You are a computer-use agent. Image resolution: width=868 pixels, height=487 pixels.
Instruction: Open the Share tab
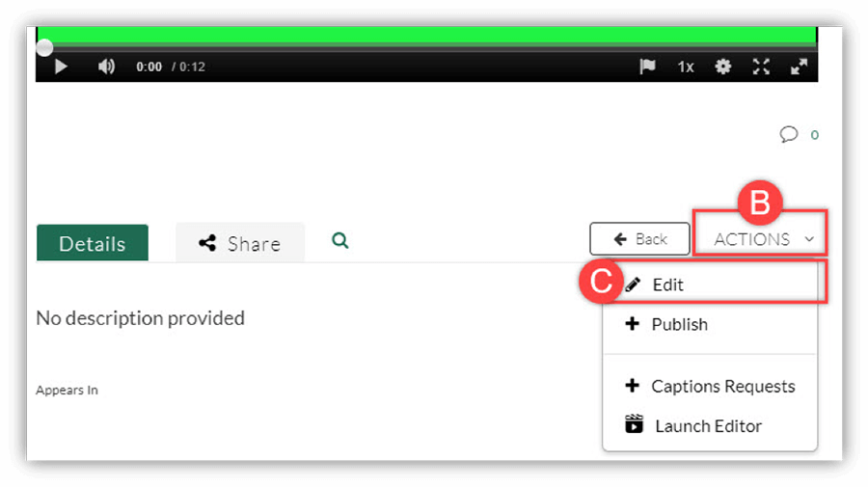click(240, 242)
